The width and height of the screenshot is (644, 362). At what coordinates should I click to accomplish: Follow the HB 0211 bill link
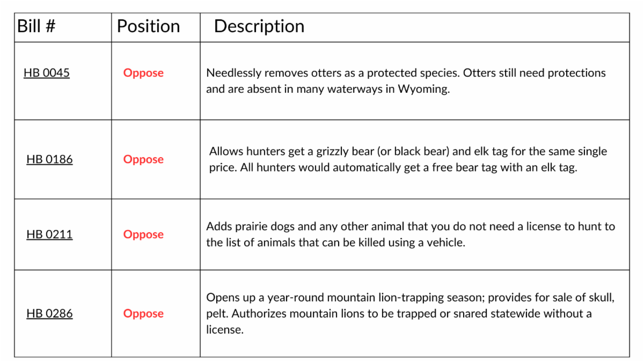click(49, 234)
